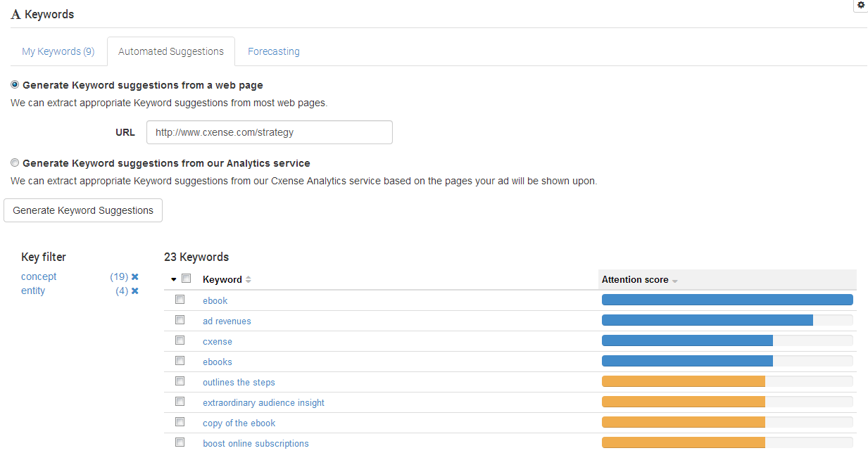Click the ebook attention score bar
The width and height of the screenshot is (868, 453).
pos(727,300)
